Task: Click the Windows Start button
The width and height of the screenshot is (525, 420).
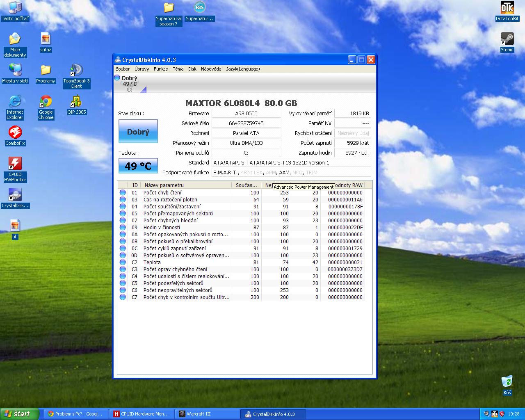Action: (x=19, y=414)
